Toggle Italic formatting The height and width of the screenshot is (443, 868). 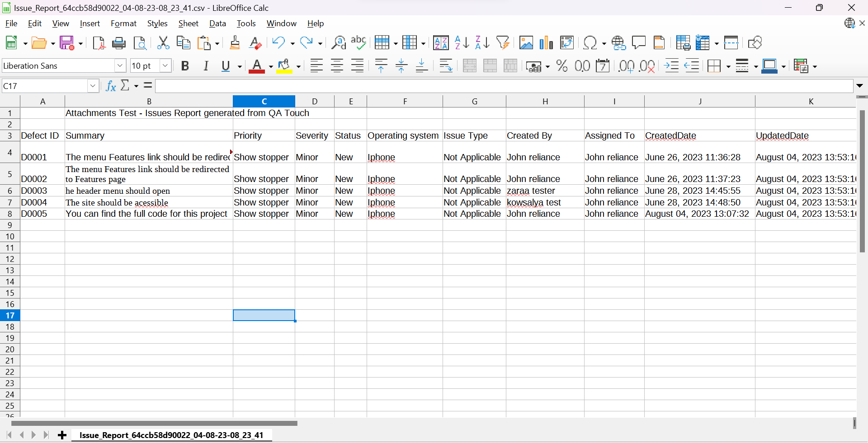(206, 66)
